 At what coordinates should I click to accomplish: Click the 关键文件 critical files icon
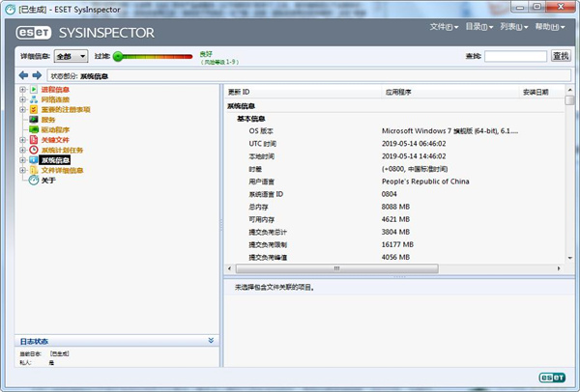34,140
